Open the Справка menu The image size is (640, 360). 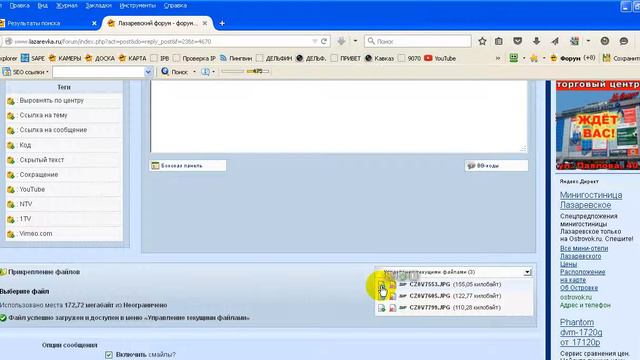point(175,6)
